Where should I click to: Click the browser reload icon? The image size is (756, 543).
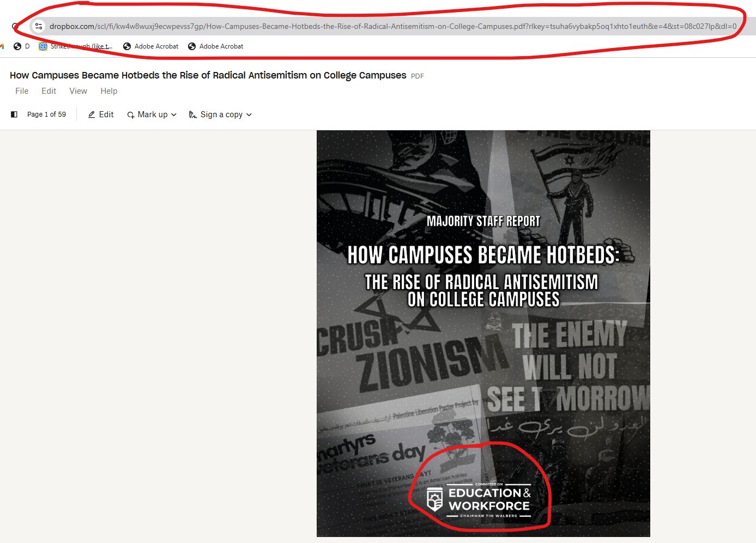(x=15, y=26)
